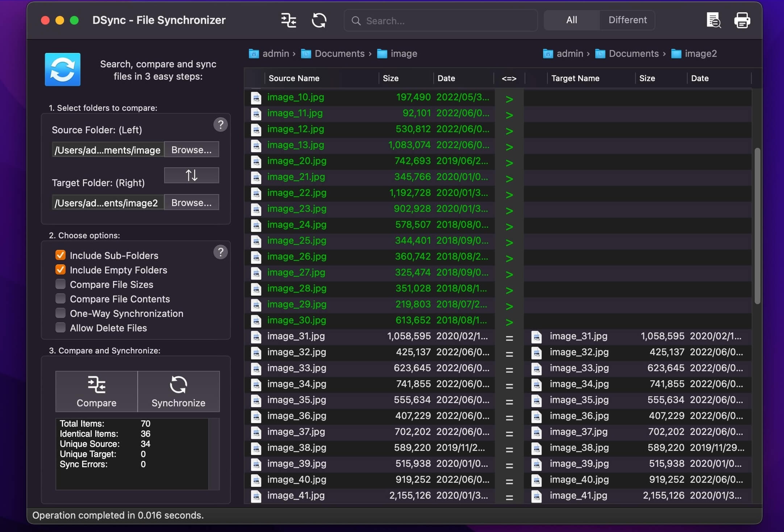Click the printer icon

click(x=742, y=20)
